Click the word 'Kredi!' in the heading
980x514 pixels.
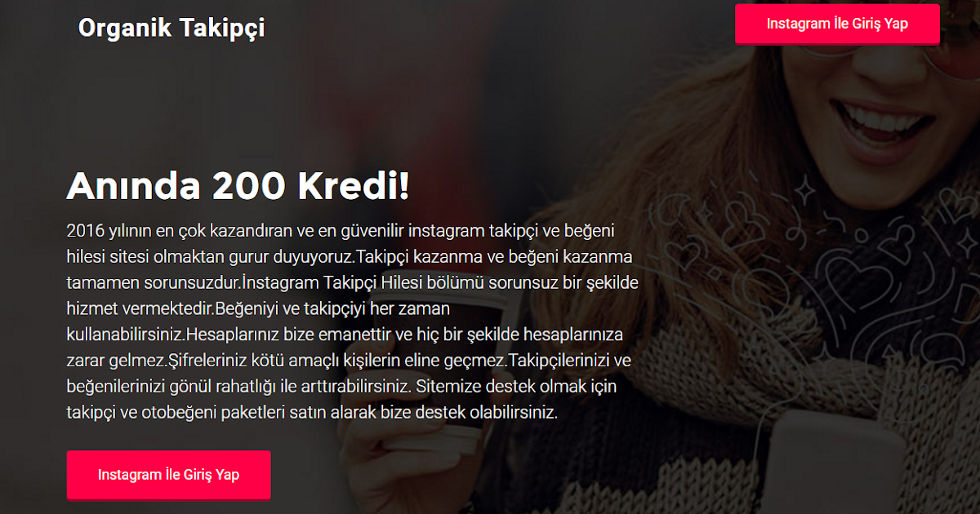pos(354,186)
